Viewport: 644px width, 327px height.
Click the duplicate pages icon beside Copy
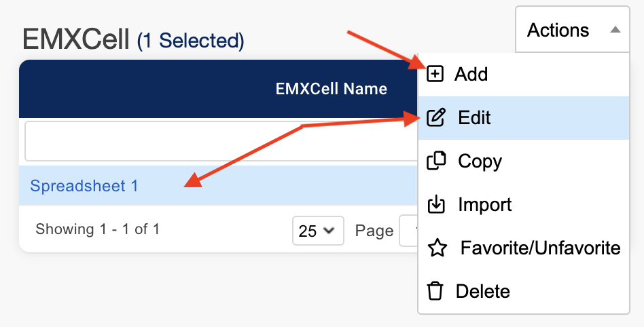click(x=436, y=161)
